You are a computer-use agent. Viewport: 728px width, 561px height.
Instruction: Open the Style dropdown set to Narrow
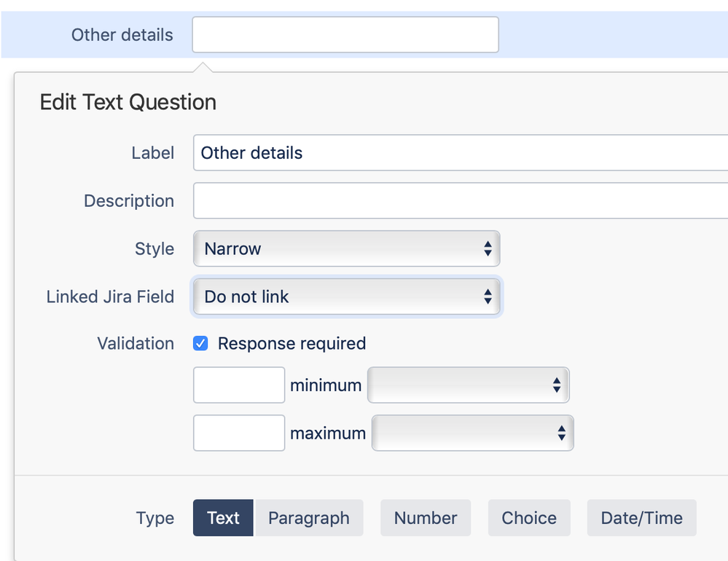click(x=346, y=249)
